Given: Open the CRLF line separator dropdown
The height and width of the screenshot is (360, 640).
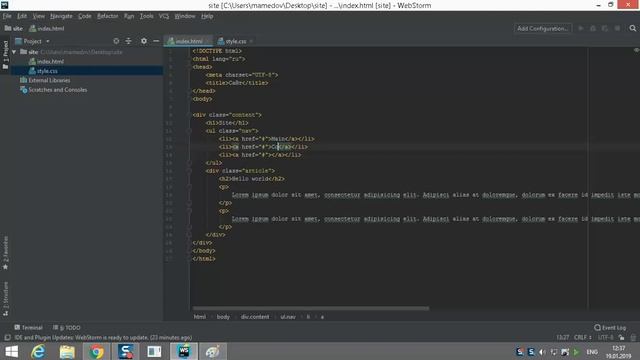Looking at the screenshot, I should (x=583, y=338).
